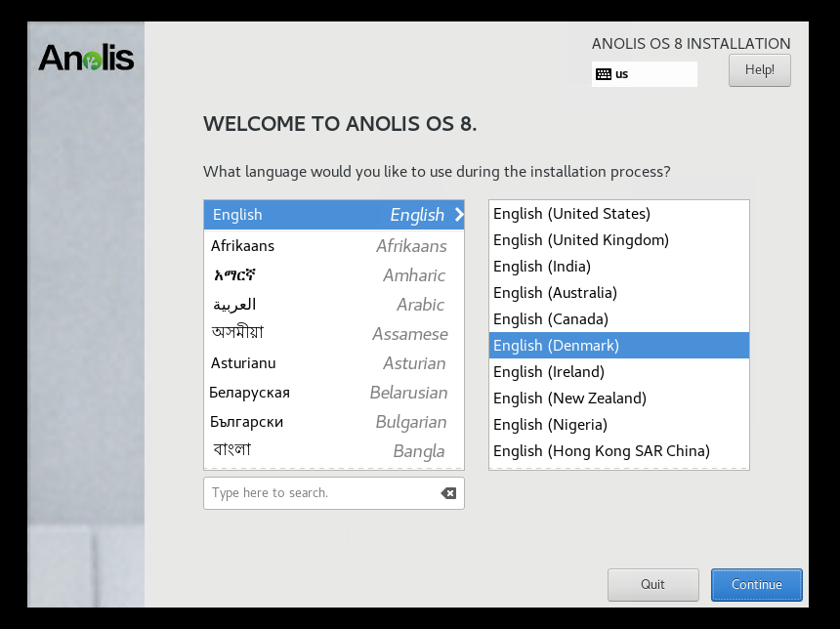Click the Anolis logo
This screenshot has height=629, width=840.
pos(86,59)
